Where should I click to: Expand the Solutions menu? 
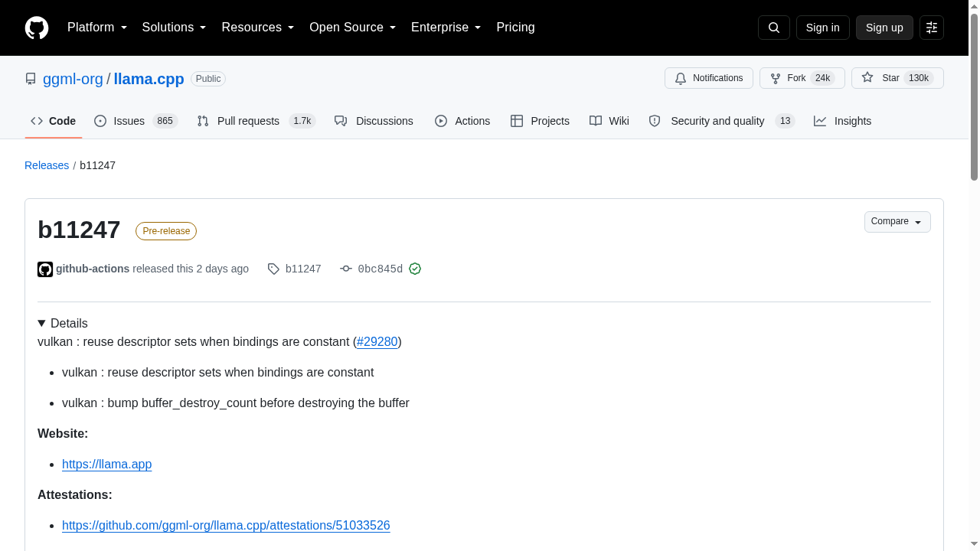click(x=175, y=28)
